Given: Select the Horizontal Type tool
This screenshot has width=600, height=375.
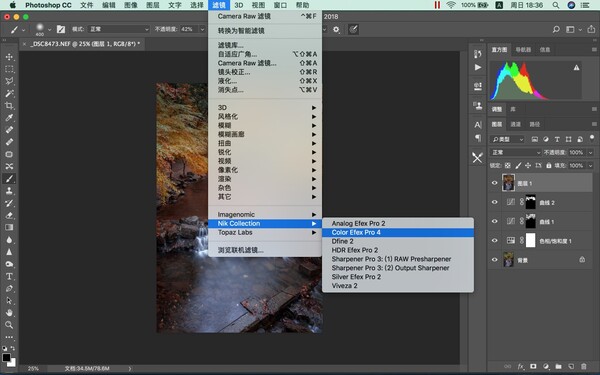Looking at the screenshot, I should [9, 276].
